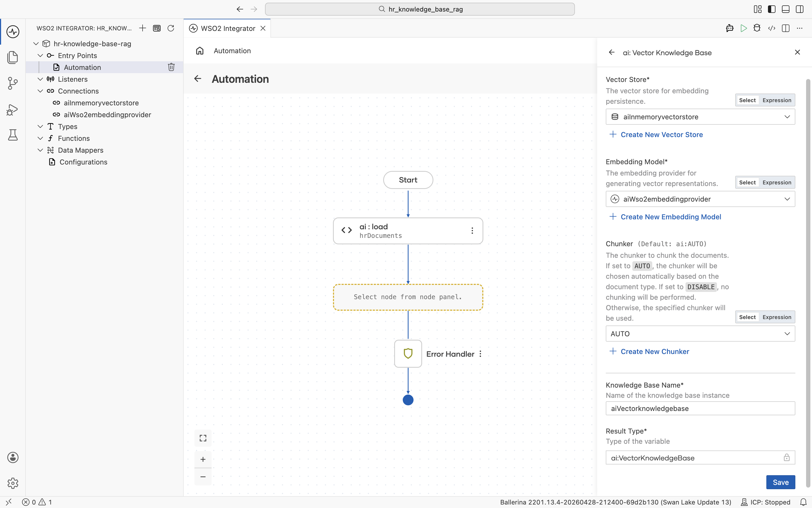Click home icon in Automation breadcrumb
The height and width of the screenshot is (508, 812).
point(200,51)
